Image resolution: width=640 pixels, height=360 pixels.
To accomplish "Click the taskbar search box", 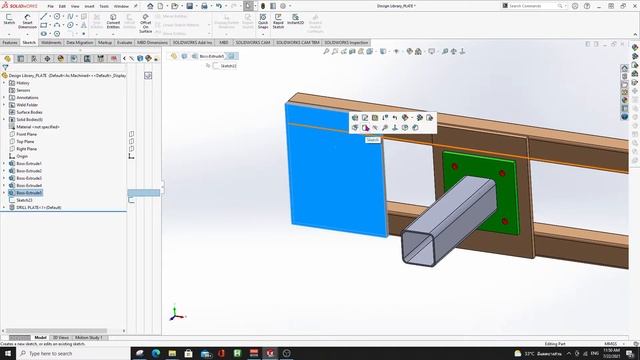I will [x=73, y=353].
